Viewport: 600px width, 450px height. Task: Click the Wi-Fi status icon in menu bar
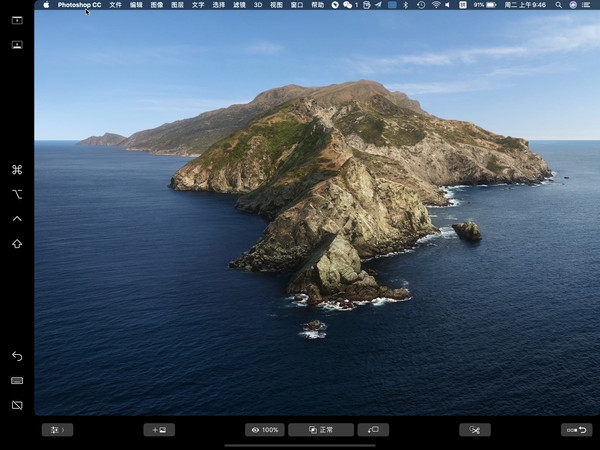435,5
